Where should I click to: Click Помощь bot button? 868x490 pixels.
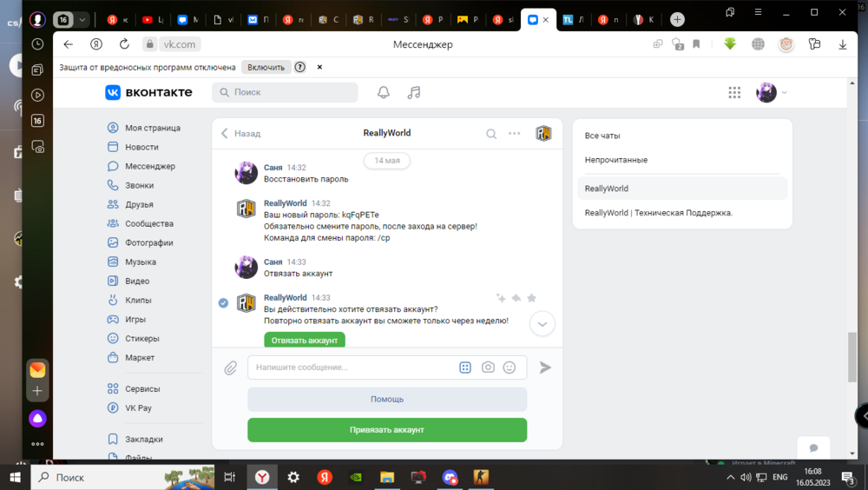(387, 399)
